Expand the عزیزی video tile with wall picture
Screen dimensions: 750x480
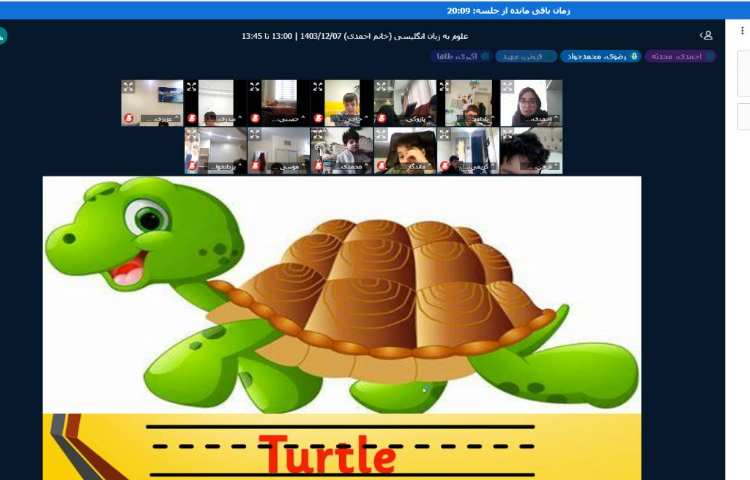pos(128,87)
